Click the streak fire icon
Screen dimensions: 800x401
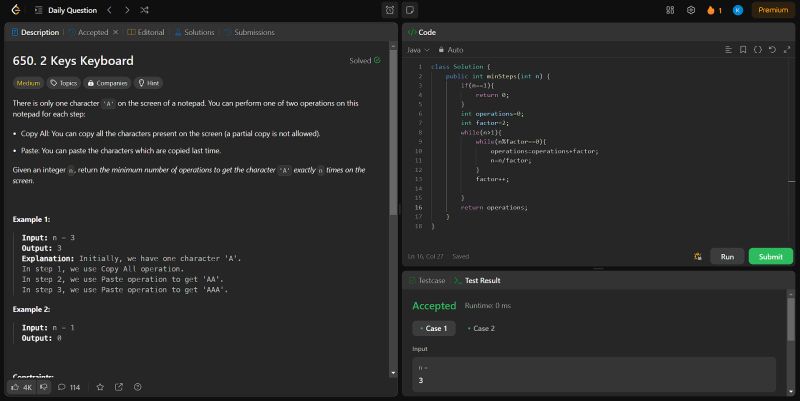tap(711, 10)
